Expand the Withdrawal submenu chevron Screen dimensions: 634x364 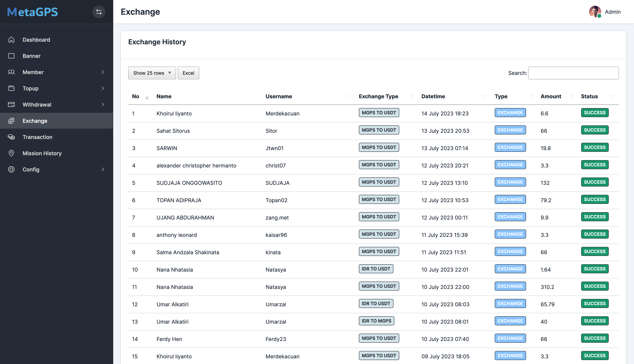point(103,104)
